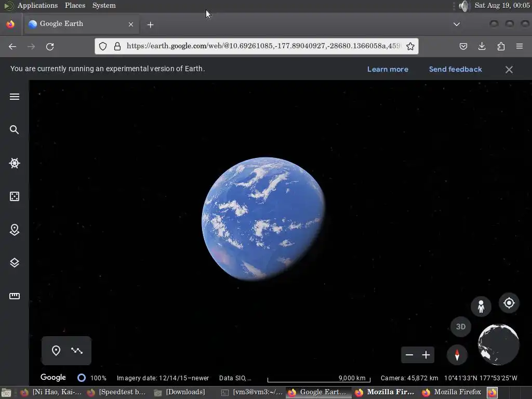This screenshot has height=399, width=532.
Task: Click the Send feedback link
Action: pyautogui.click(x=455, y=69)
